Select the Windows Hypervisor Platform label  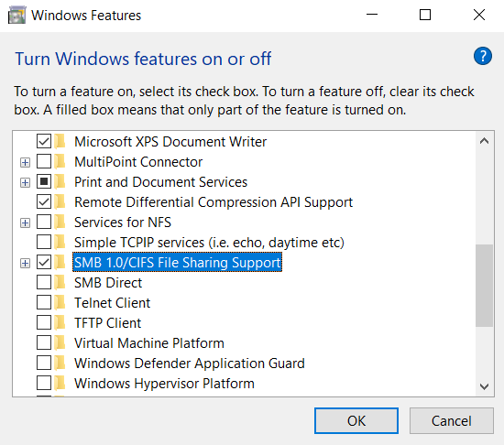click(164, 384)
